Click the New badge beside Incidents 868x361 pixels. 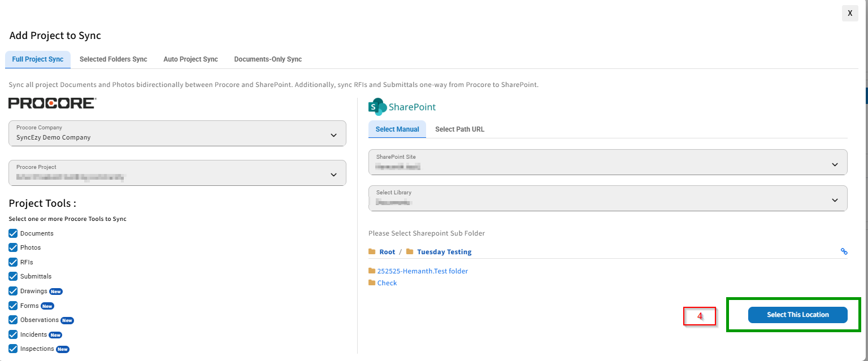point(55,335)
